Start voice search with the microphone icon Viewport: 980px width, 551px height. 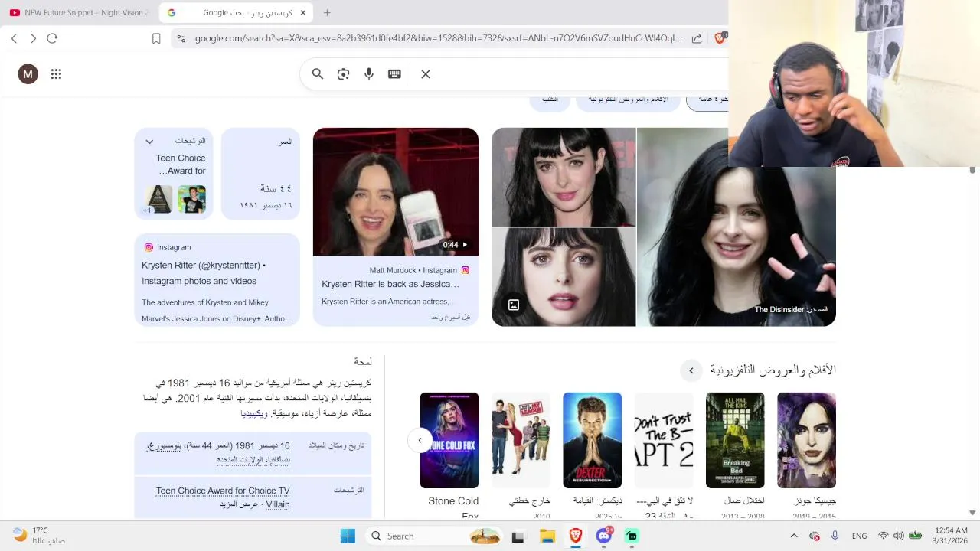[x=369, y=74]
